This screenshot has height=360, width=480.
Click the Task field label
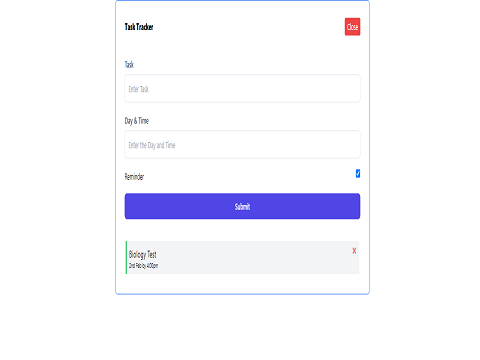pos(129,64)
